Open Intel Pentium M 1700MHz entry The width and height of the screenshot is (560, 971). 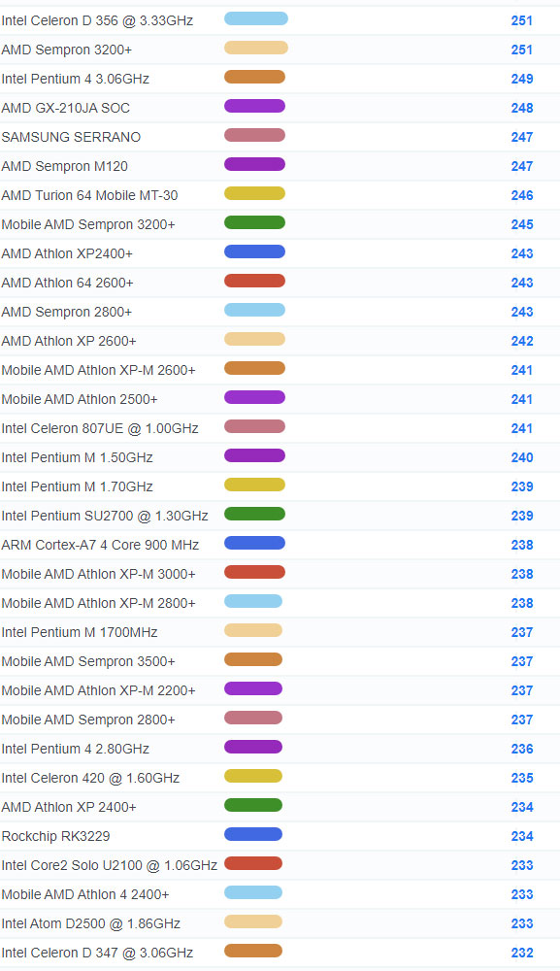[x=80, y=632]
